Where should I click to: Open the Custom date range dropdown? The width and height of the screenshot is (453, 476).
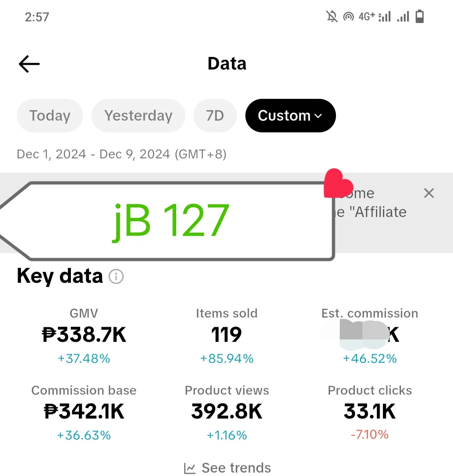pyautogui.click(x=290, y=116)
